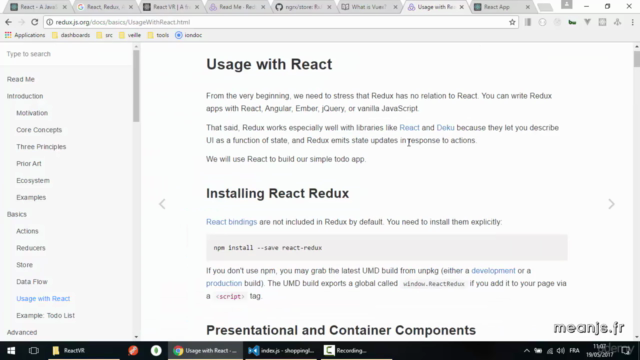Open Ecosystem in the sidebar
Viewport: 640px width, 360px height.
click(33, 180)
